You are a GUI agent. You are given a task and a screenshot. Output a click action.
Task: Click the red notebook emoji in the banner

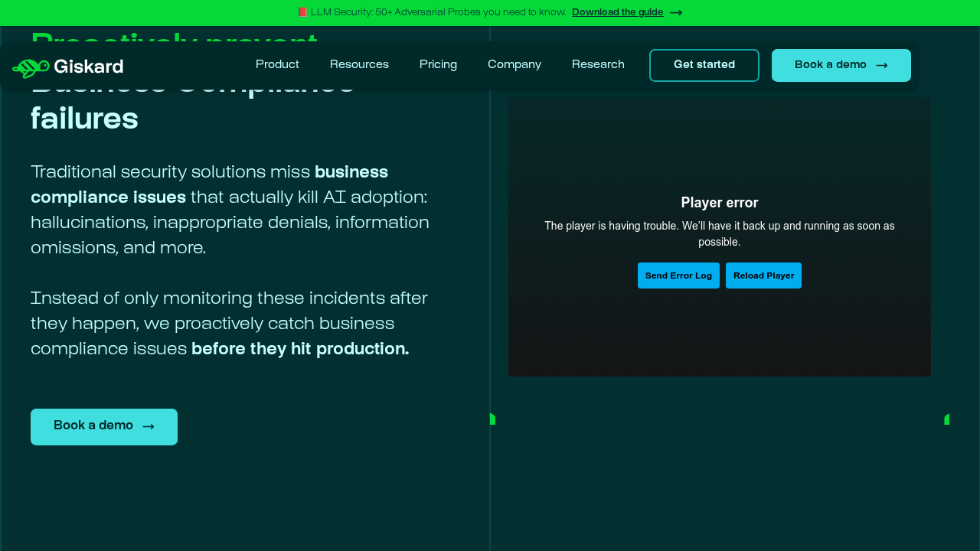[303, 11]
